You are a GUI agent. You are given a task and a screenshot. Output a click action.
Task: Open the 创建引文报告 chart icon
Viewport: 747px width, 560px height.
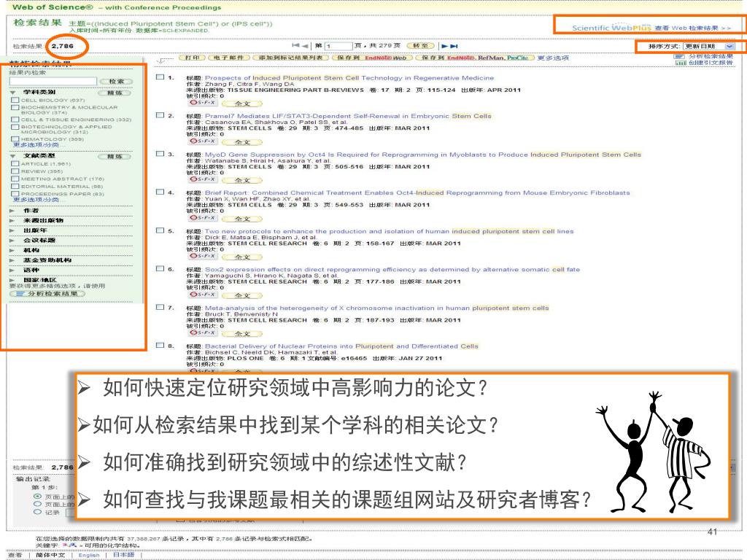680,63
